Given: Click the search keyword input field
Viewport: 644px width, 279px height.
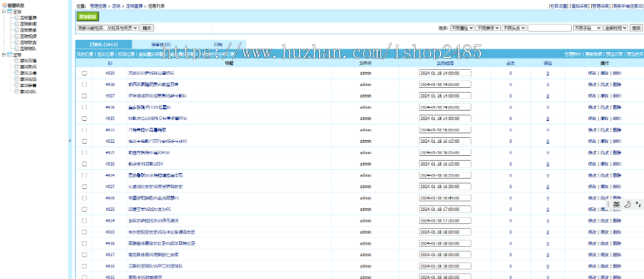Looking at the screenshot, I should (550, 28).
